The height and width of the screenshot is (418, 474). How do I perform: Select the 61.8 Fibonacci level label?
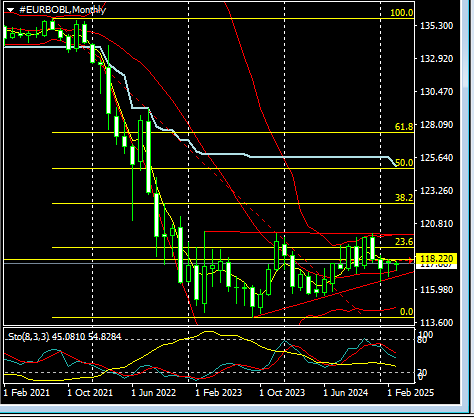[x=404, y=127]
